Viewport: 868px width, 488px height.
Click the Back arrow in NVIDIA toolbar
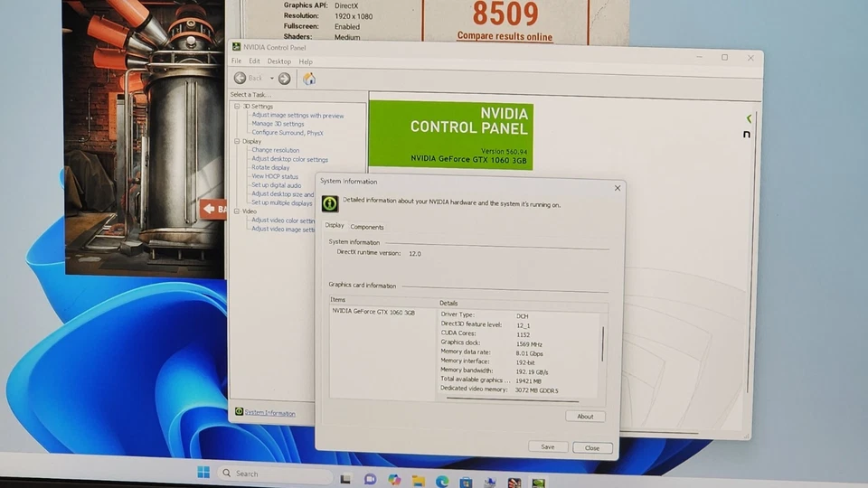(240, 78)
